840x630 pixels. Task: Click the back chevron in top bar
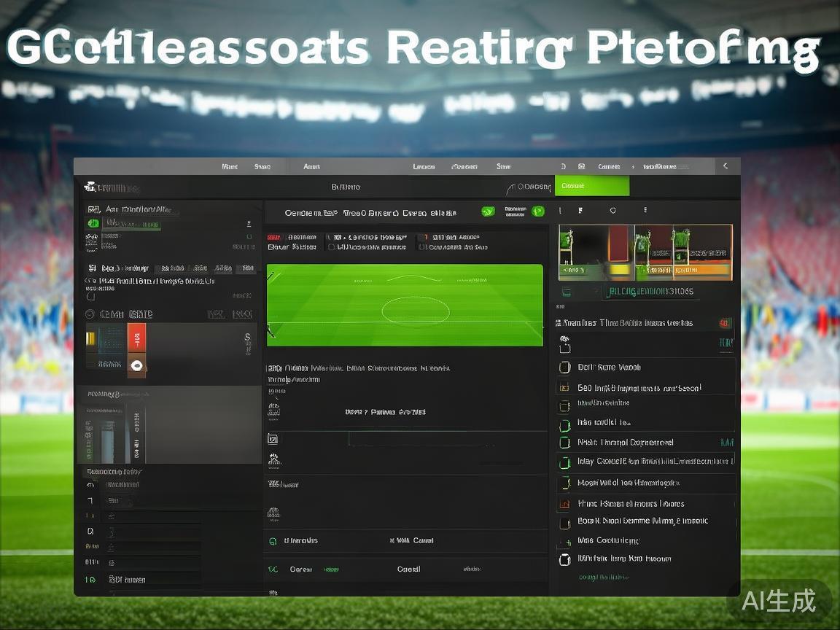(725, 166)
